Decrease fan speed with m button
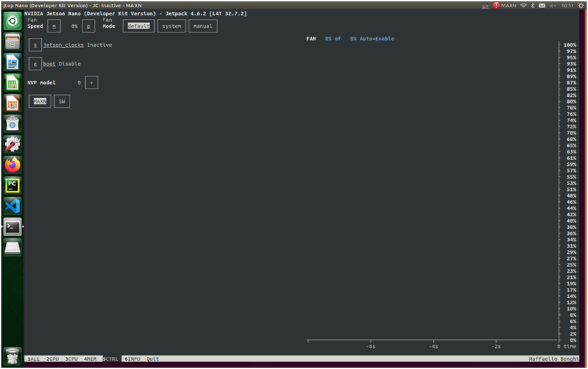 point(54,26)
